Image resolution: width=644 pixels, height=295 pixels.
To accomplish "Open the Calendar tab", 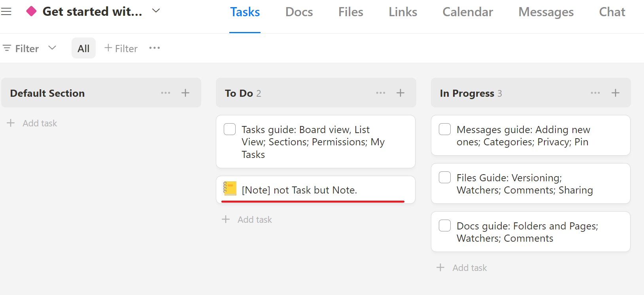I will click(468, 12).
